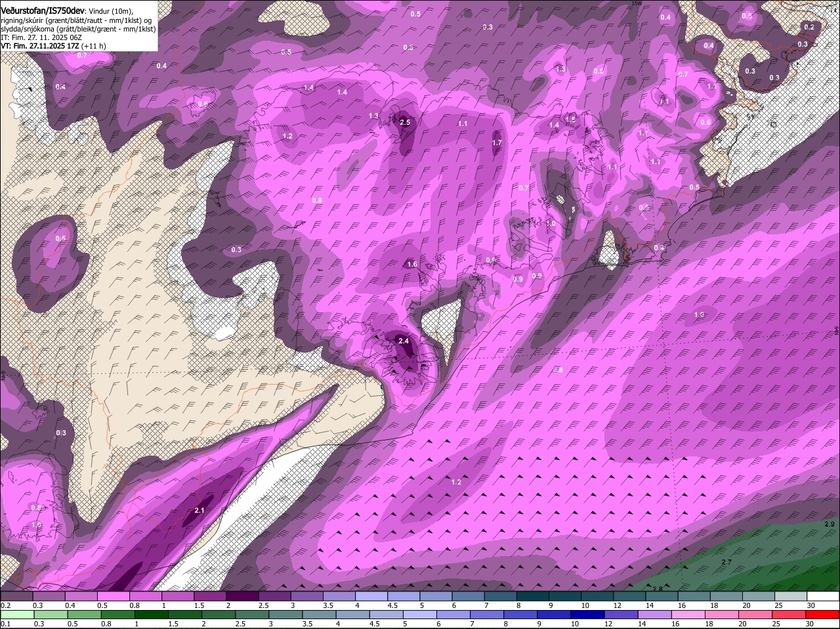Click the 0.2 label in upper legend
840x629 pixels.
tap(5, 605)
